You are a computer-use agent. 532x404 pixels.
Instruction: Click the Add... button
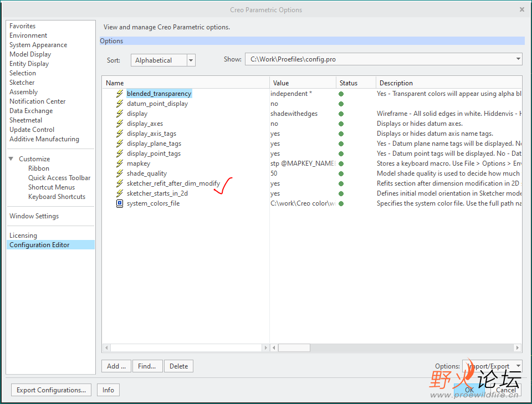click(x=116, y=366)
